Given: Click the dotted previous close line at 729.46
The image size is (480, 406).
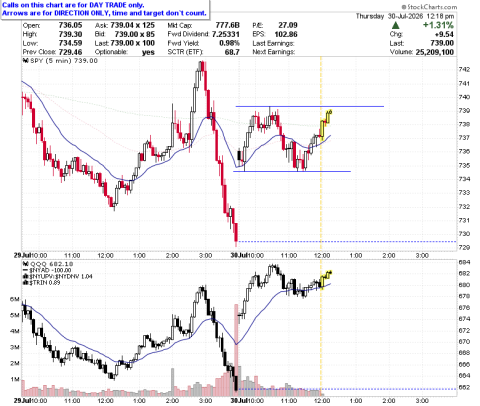Looking at the screenshot, I should coord(347,242).
